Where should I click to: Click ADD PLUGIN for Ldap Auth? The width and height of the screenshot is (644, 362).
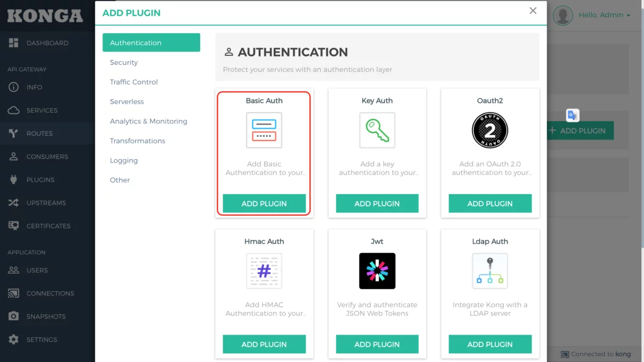490,344
